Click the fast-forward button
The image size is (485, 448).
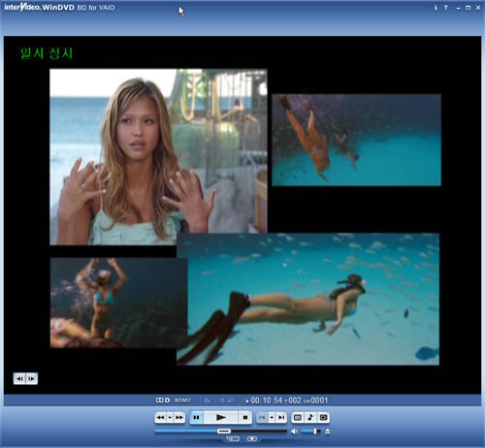[x=179, y=418]
